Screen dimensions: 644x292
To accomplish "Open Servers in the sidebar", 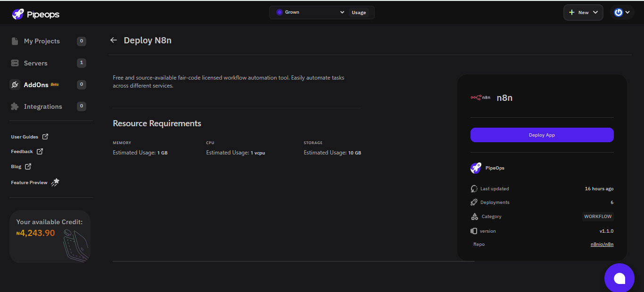I will (x=48, y=63).
